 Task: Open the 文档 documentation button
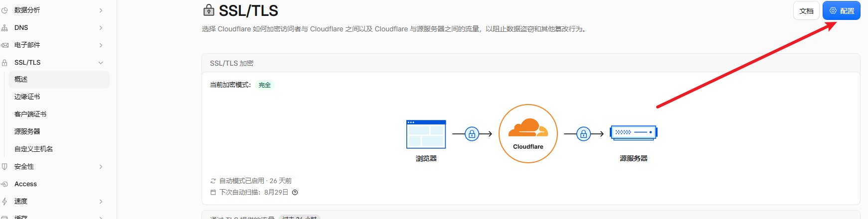pyautogui.click(x=806, y=11)
